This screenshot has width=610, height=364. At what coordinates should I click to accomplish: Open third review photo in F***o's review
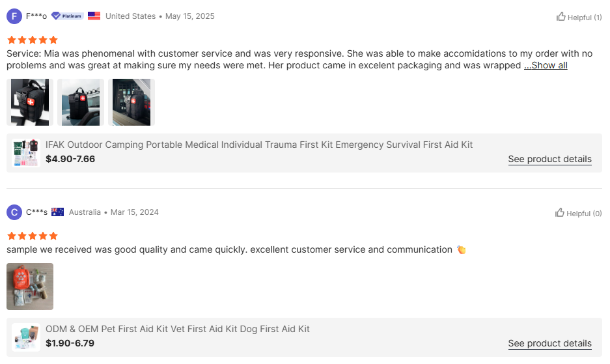point(132,102)
